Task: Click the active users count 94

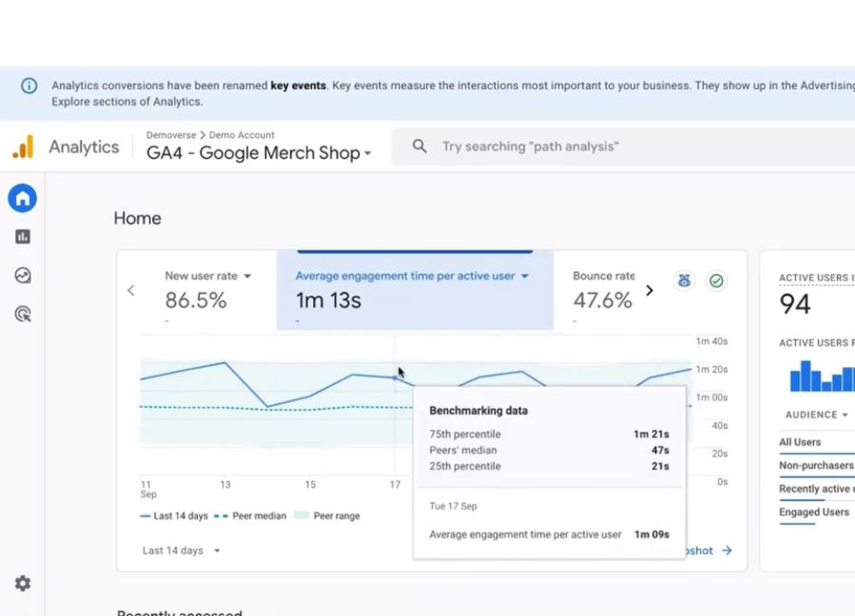Action: (795, 304)
